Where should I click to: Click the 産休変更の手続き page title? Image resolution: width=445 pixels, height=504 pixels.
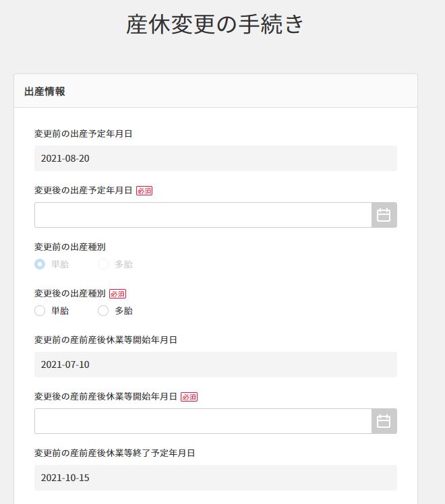215,24
